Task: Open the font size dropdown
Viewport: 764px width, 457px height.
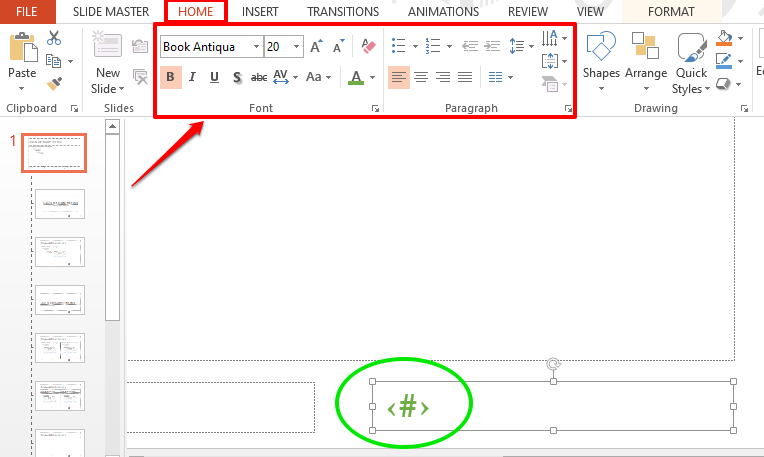Action: (297, 46)
